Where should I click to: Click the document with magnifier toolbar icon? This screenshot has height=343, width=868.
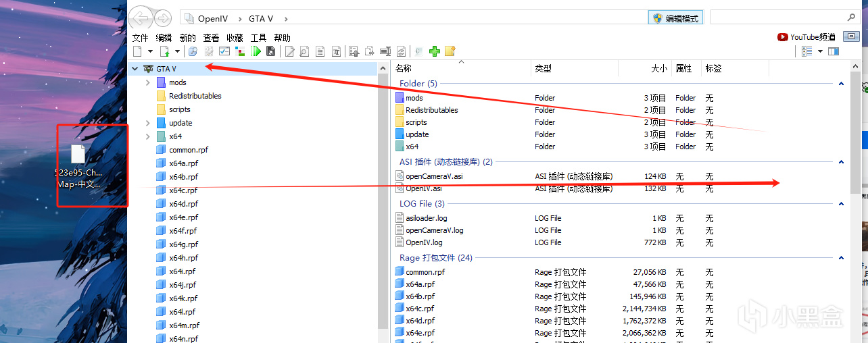[x=304, y=51]
